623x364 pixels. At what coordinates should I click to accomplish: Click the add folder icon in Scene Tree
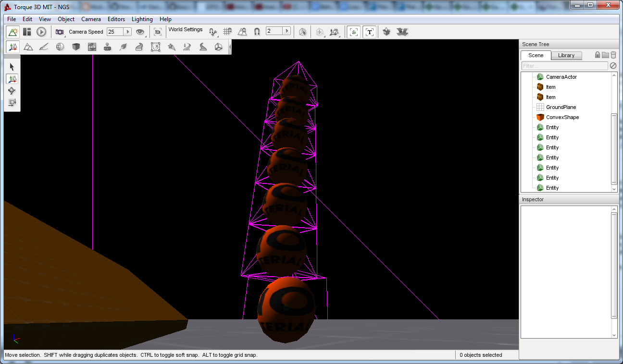(x=605, y=55)
